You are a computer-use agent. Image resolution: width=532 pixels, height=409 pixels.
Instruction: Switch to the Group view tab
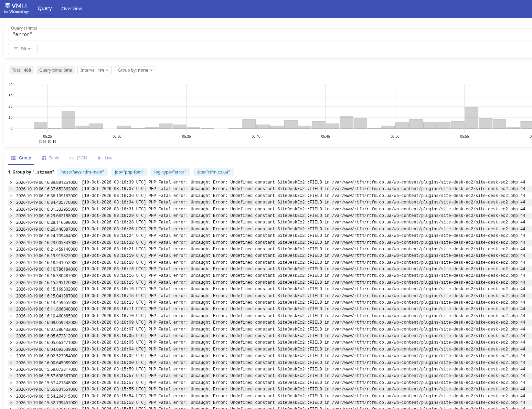21,158
